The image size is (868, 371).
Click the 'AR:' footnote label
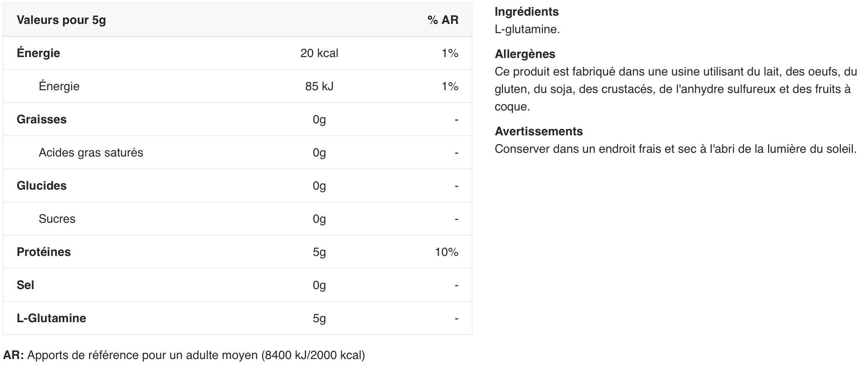13,355
